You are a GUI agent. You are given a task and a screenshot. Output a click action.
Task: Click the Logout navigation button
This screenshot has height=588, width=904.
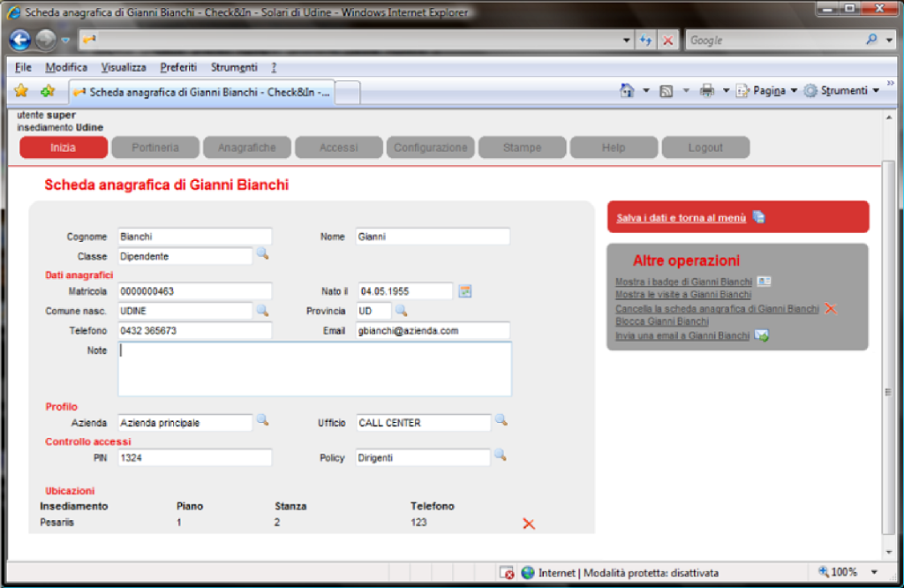click(705, 147)
